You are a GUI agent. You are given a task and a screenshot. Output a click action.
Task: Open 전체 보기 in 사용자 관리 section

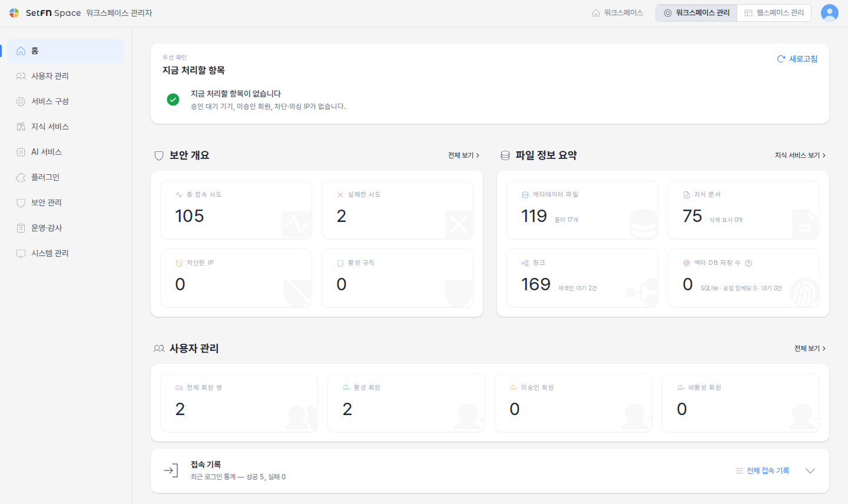pos(810,349)
